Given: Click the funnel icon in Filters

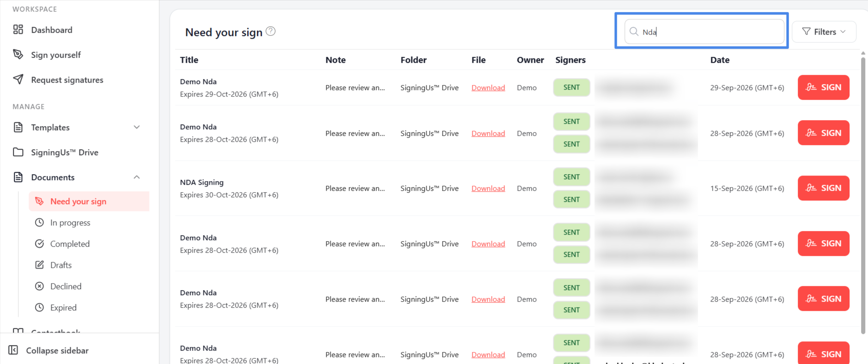Looking at the screenshot, I should [806, 31].
